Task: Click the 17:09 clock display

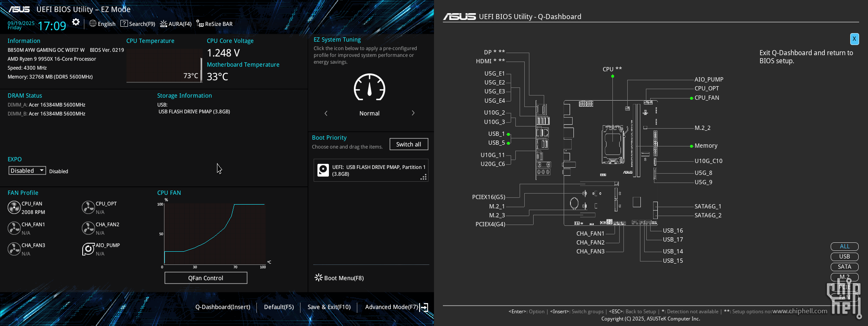Action: [x=52, y=26]
